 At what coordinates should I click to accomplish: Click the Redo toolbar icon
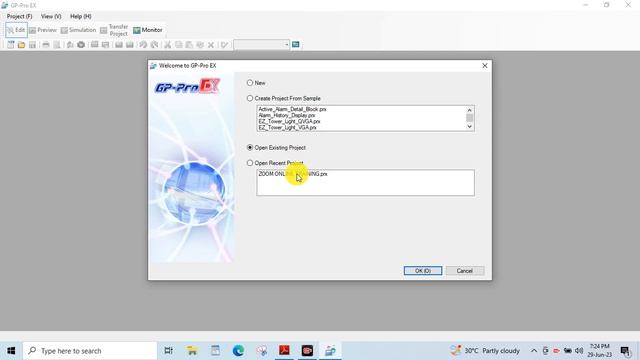pyautogui.click(x=154, y=44)
